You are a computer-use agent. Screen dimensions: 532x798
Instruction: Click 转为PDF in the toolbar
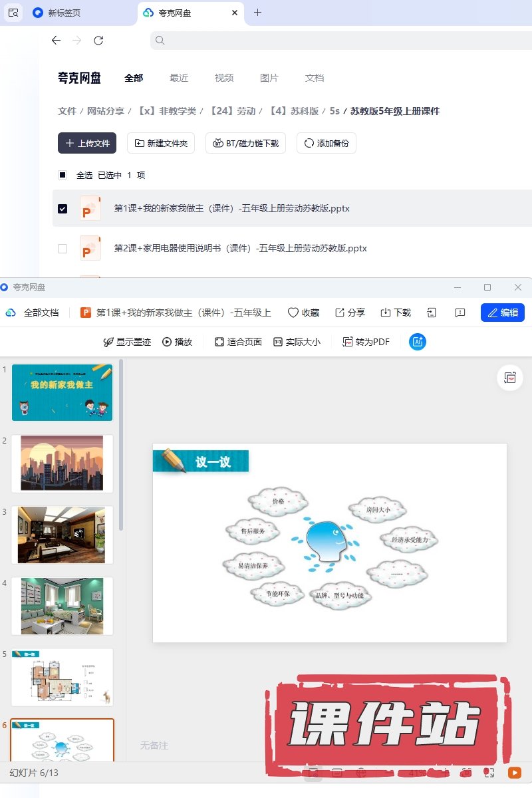(x=366, y=342)
